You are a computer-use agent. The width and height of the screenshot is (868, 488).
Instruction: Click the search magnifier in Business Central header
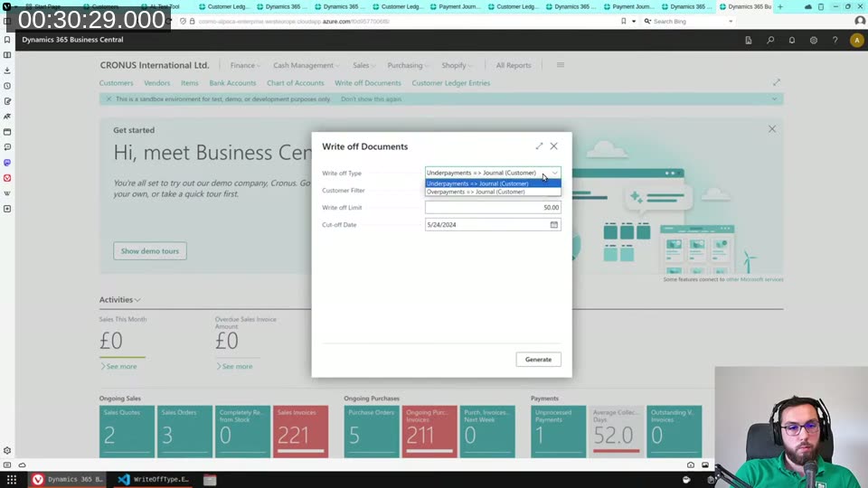(770, 40)
